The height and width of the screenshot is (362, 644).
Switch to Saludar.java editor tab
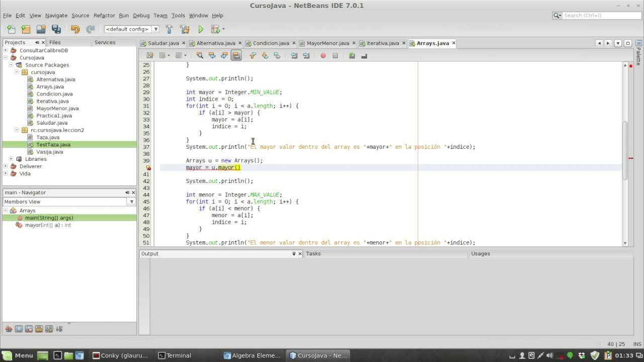pyautogui.click(x=163, y=43)
